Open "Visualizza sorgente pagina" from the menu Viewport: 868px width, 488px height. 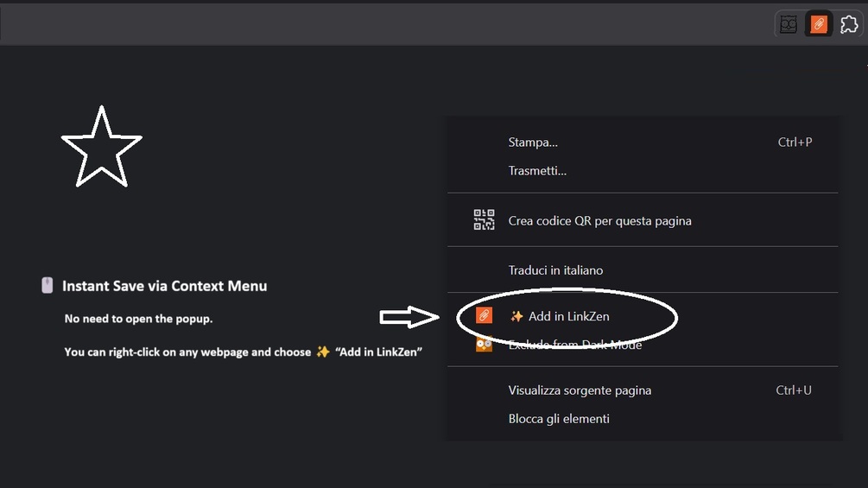[580, 390]
